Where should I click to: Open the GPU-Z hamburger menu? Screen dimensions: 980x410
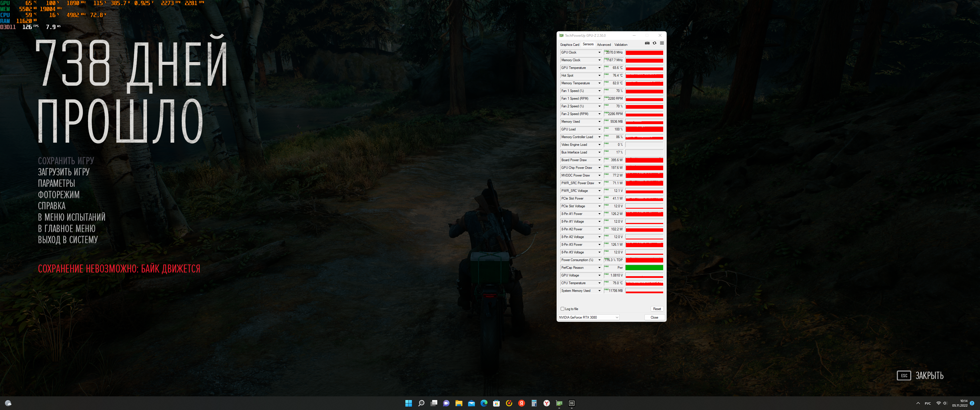pyautogui.click(x=661, y=43)
